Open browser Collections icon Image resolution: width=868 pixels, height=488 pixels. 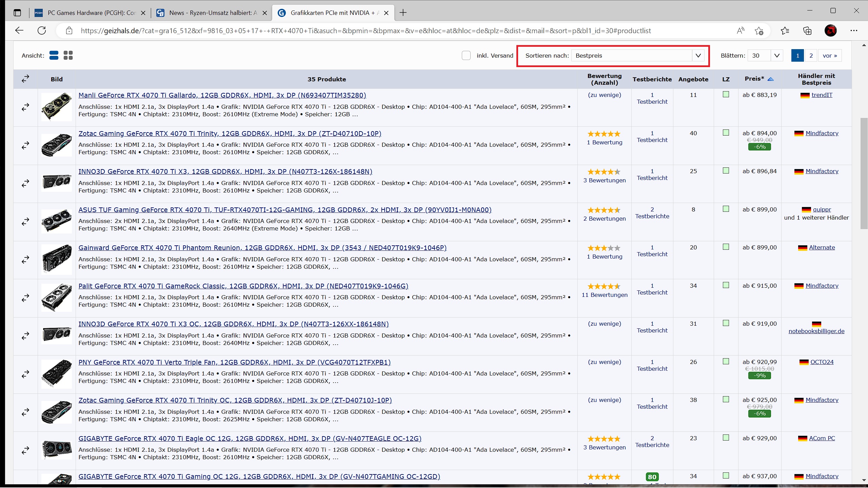pyautogui.click(x=807, y=31)
